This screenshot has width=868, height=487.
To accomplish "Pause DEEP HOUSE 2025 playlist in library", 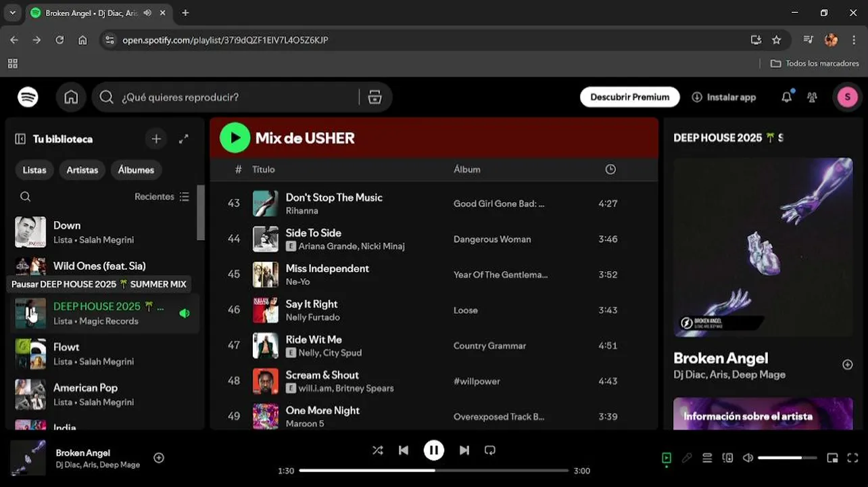I will [30, 313].
